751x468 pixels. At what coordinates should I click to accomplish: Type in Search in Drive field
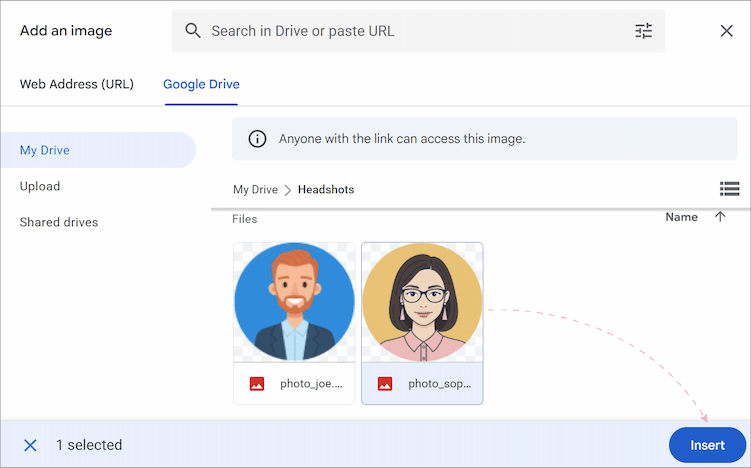[410, 31]
